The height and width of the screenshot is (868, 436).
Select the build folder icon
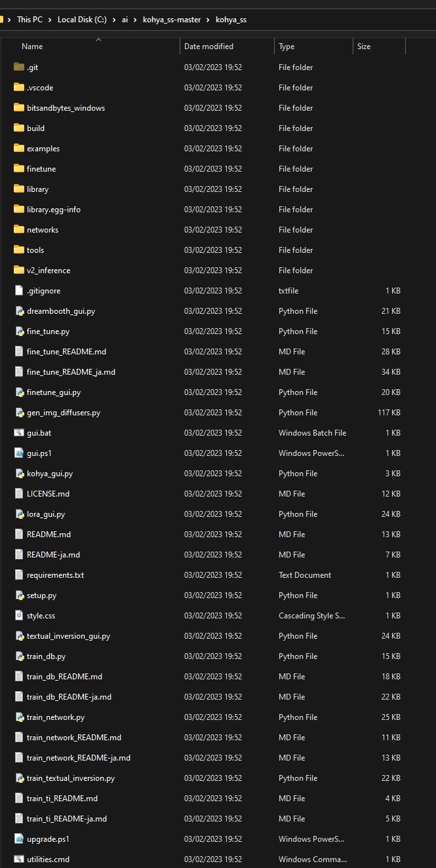pos(18,128)
